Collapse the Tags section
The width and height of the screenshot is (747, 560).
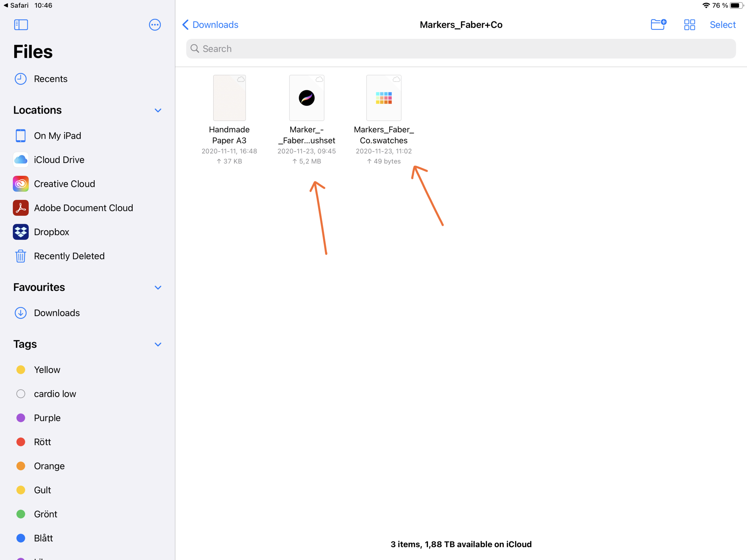point(158,345)
